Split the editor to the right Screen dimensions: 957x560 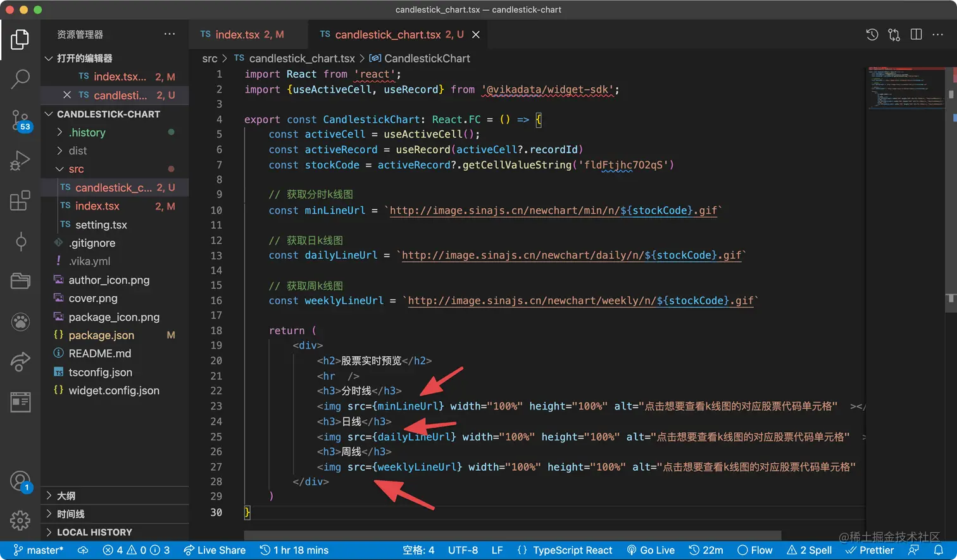tap(916, 34)
